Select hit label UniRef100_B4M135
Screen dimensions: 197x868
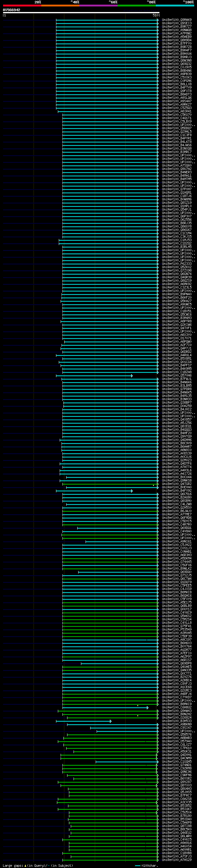(x=176, y=396)
